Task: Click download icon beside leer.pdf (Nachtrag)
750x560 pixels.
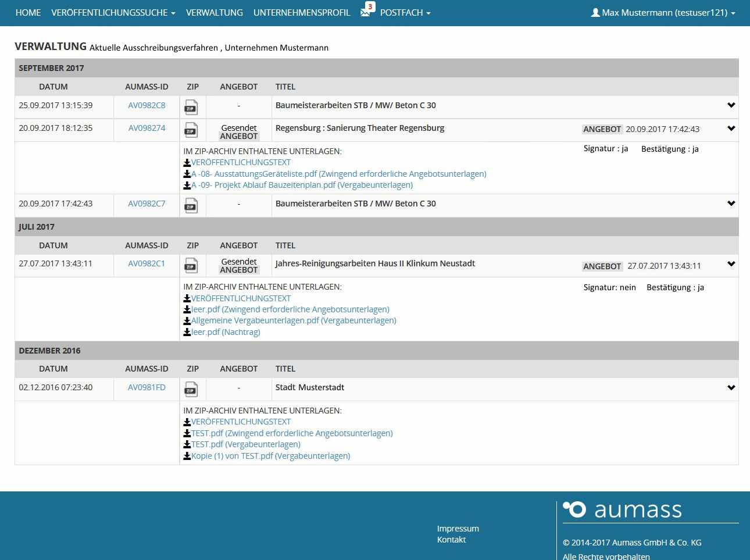Action: coord(187,332)
